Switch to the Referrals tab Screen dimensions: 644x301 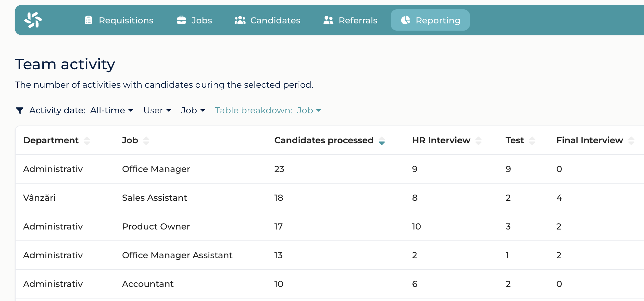coord(350,20)
